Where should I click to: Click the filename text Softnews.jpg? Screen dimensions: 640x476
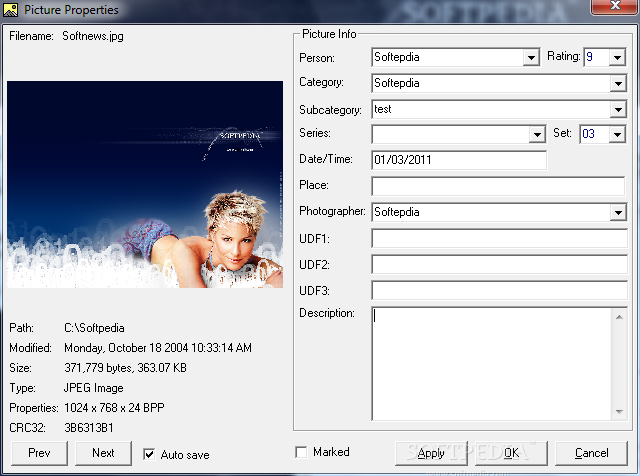click(x=93, y=36)
